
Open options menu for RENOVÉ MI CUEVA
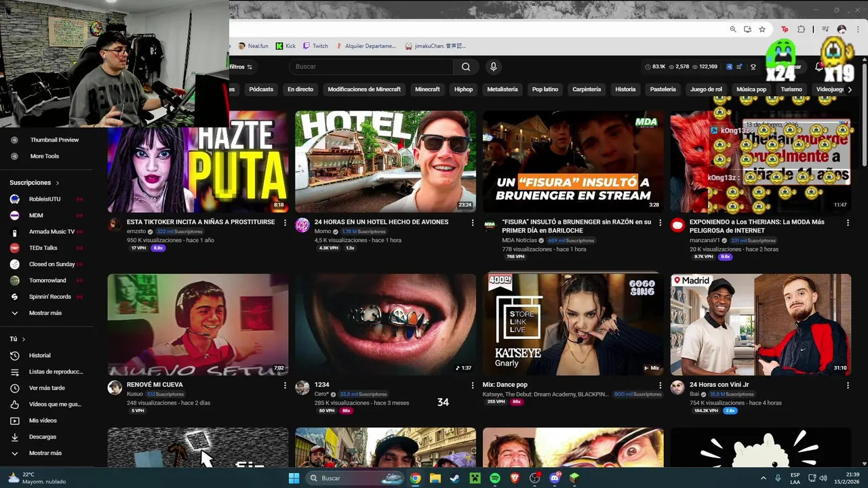click(285, 385)
